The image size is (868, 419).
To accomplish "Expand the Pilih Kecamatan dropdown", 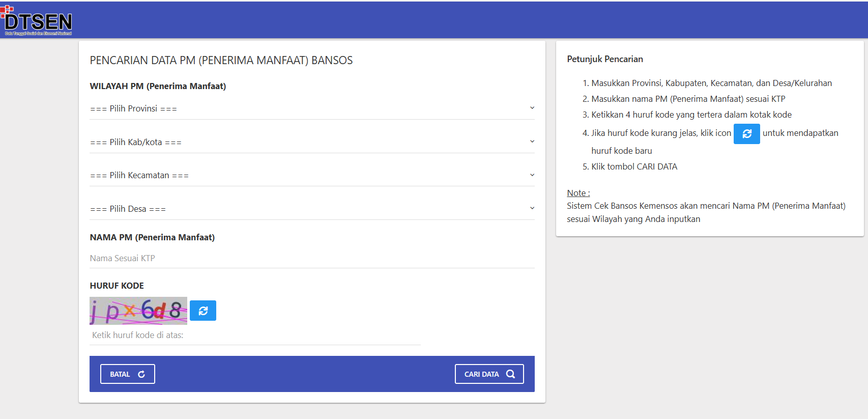I will click(311, 176).
